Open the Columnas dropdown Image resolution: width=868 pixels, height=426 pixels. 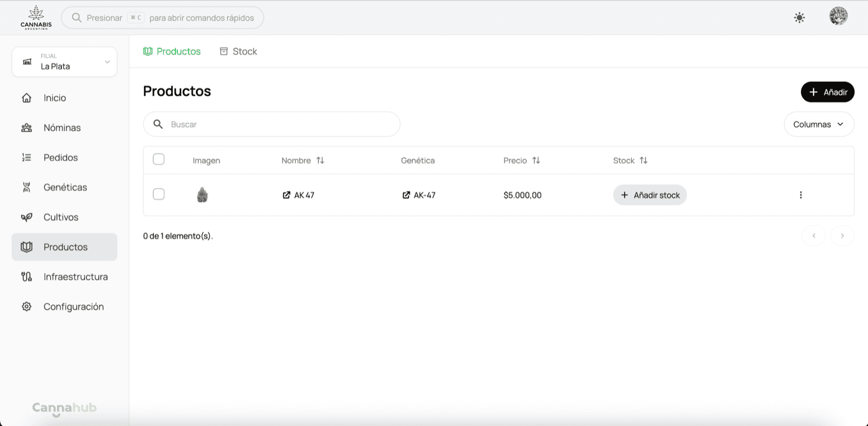coord(818,124)
